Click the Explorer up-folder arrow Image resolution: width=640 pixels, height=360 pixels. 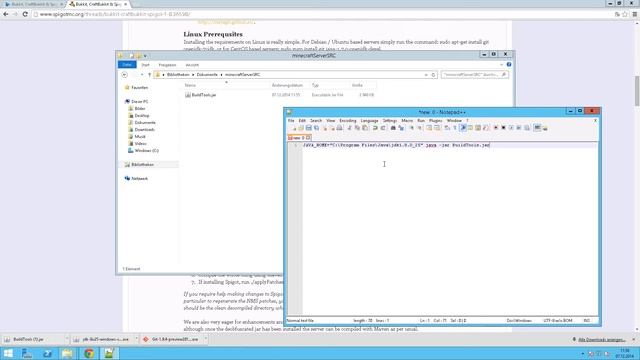[149, 75]
